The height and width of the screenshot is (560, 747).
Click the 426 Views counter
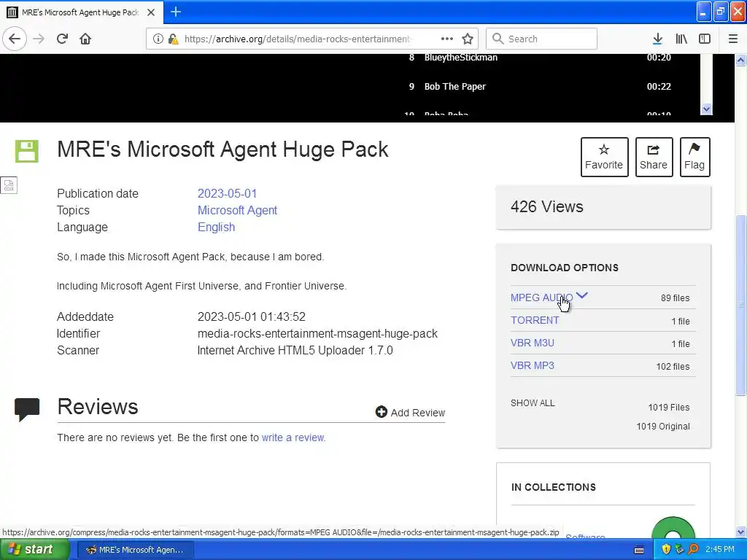547,206
